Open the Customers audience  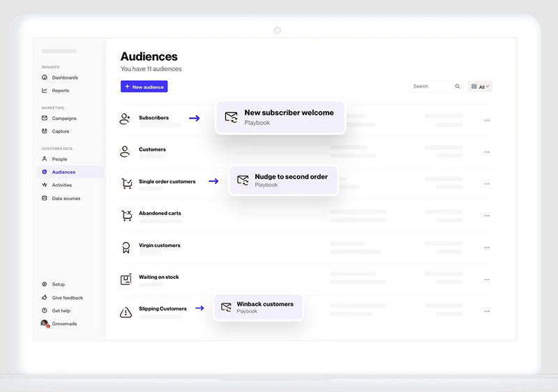click(152, 149)
